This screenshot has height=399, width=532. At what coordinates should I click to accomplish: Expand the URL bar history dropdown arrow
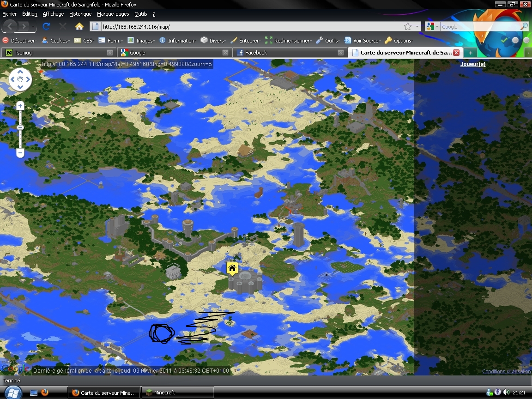tap(417, 26)
